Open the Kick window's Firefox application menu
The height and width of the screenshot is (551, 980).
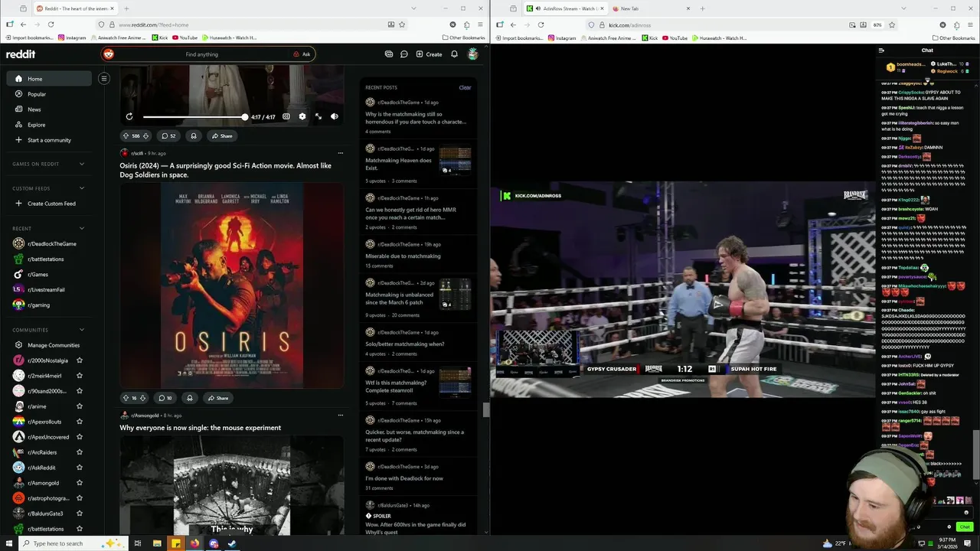coord(970,24)
